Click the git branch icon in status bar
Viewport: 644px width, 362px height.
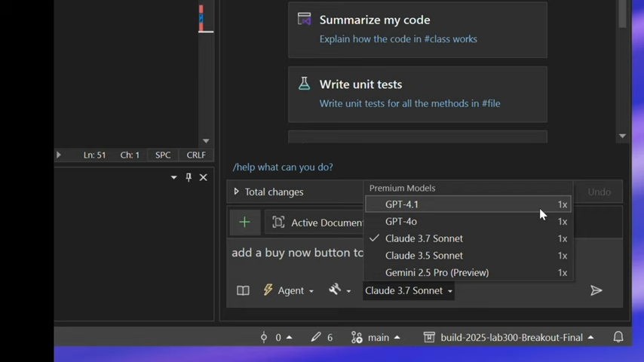[x=357, y=337]
